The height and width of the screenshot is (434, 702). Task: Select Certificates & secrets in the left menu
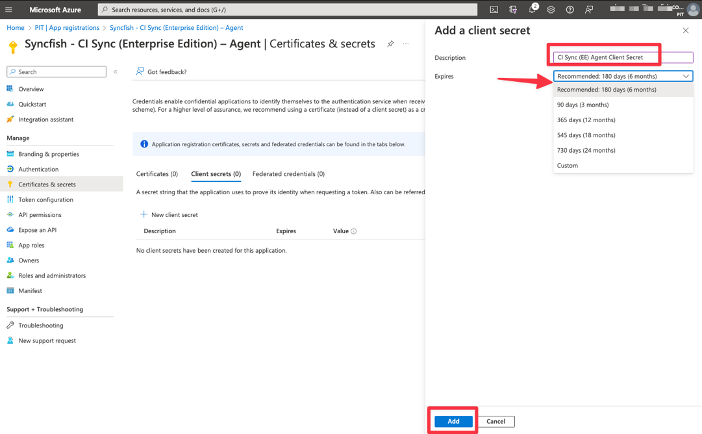61,184
